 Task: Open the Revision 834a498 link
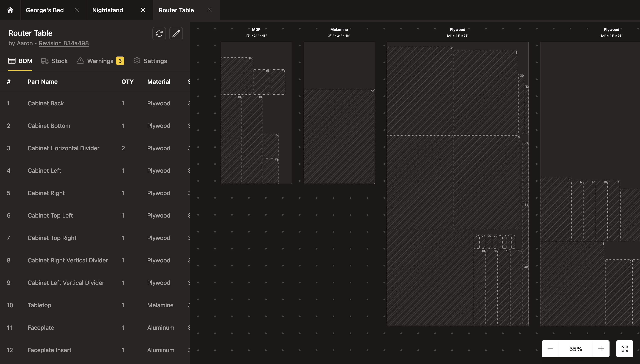64,43
